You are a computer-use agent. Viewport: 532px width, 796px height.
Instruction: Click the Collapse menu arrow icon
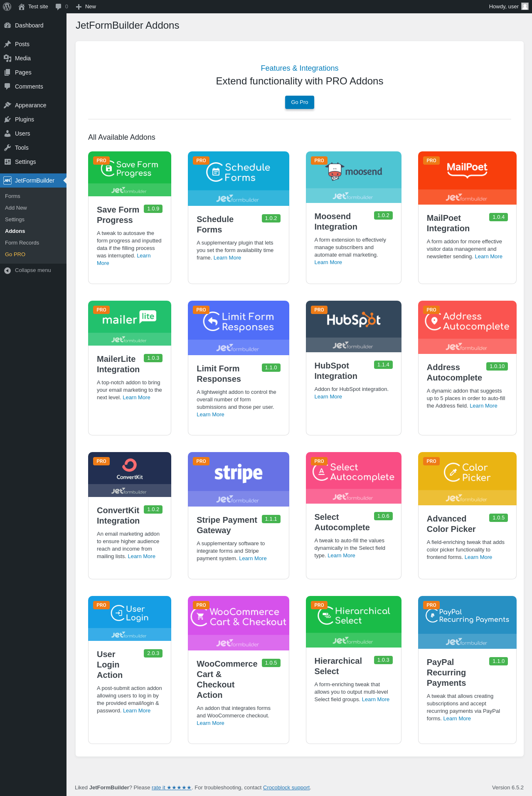pyautogui.click(x=7, y=270)
